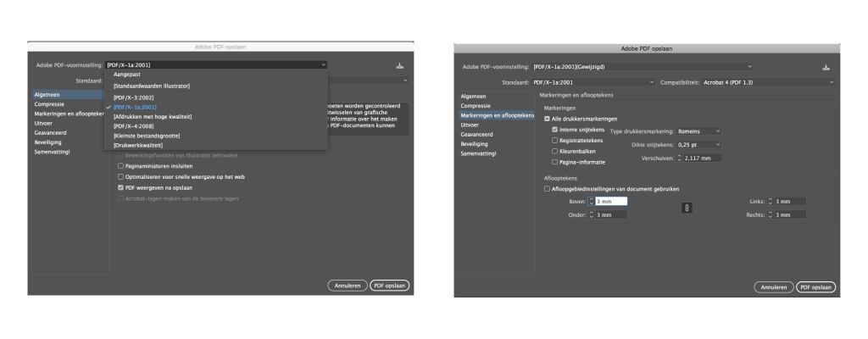868x339 pixels.
Task: Toggle Alle drukkersmarkeringen checkbox
Action: click(x=547, y=119)
